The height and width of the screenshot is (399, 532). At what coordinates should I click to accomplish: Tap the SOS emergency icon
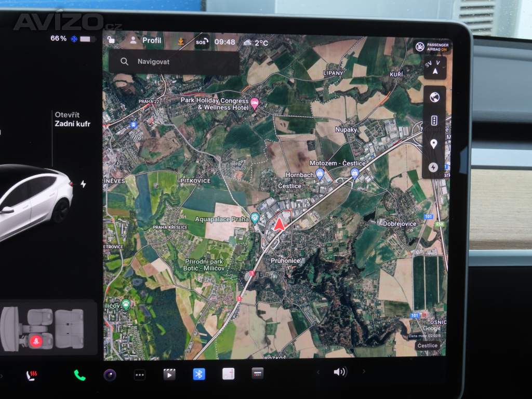(x=202, y=42)
